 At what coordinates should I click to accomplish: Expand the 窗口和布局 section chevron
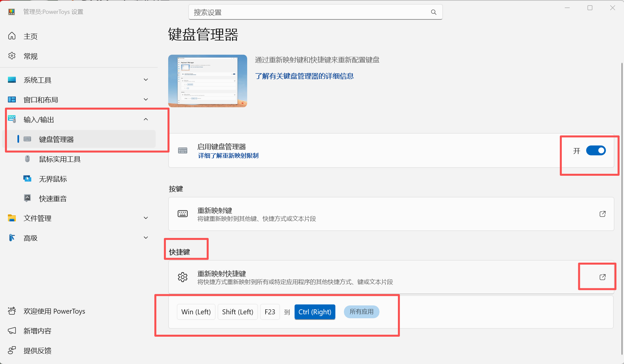tap(146, 99)
